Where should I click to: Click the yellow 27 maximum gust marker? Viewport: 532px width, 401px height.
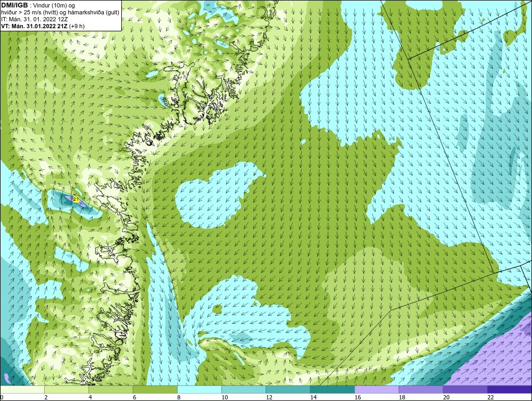click(76, 200)
